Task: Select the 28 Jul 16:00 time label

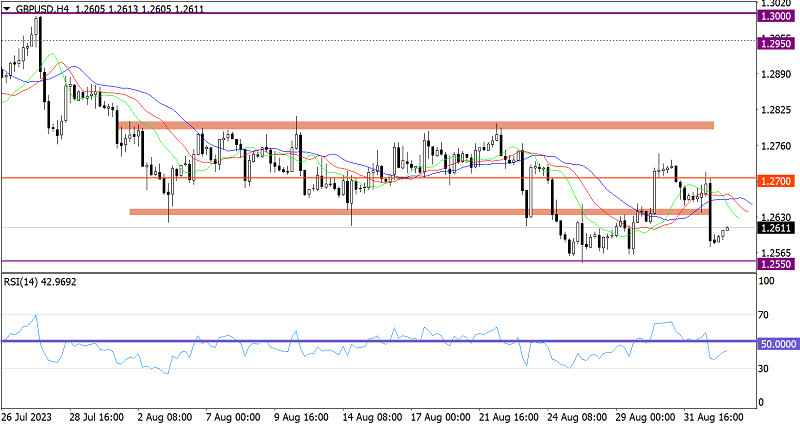Action: (x=96, y=417)
